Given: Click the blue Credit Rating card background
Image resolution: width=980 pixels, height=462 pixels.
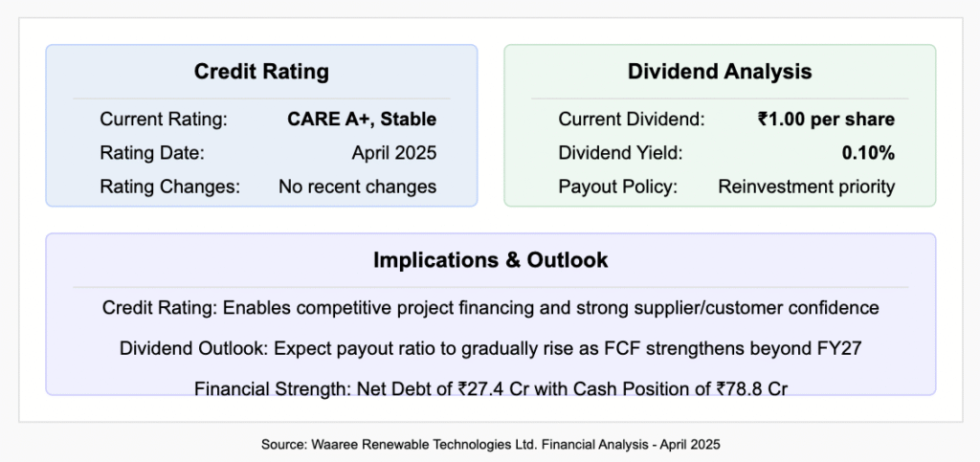Looking at the screenshot, I should (261, 125).
